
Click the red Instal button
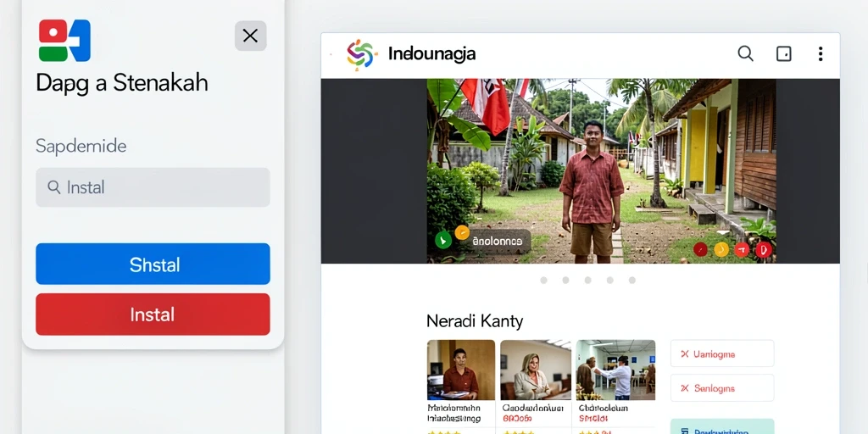[x=153, y=314]
